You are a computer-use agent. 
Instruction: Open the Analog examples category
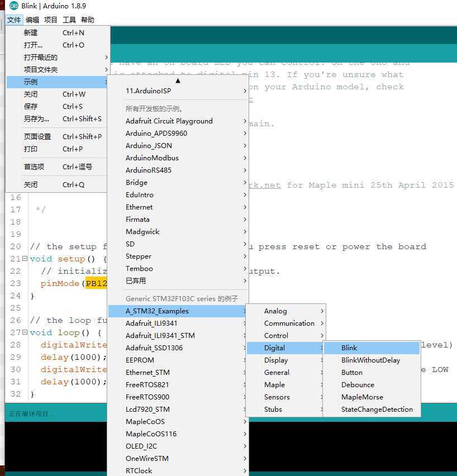point(285,311)
